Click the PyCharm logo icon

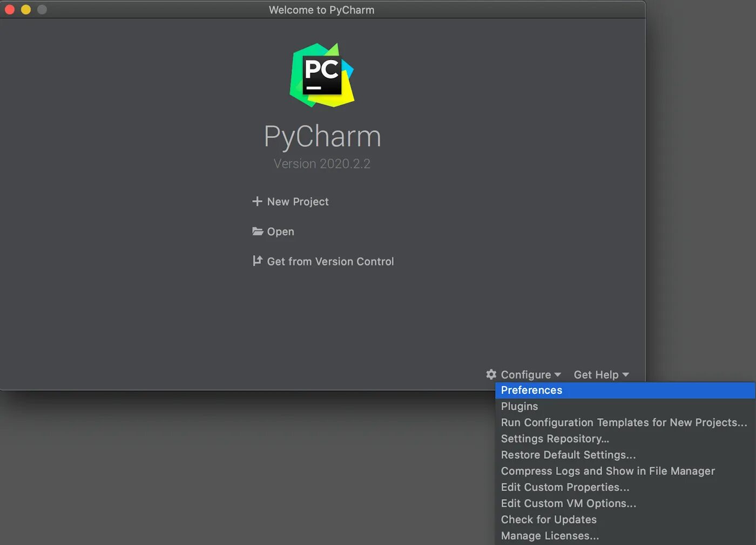pos(322,75)
